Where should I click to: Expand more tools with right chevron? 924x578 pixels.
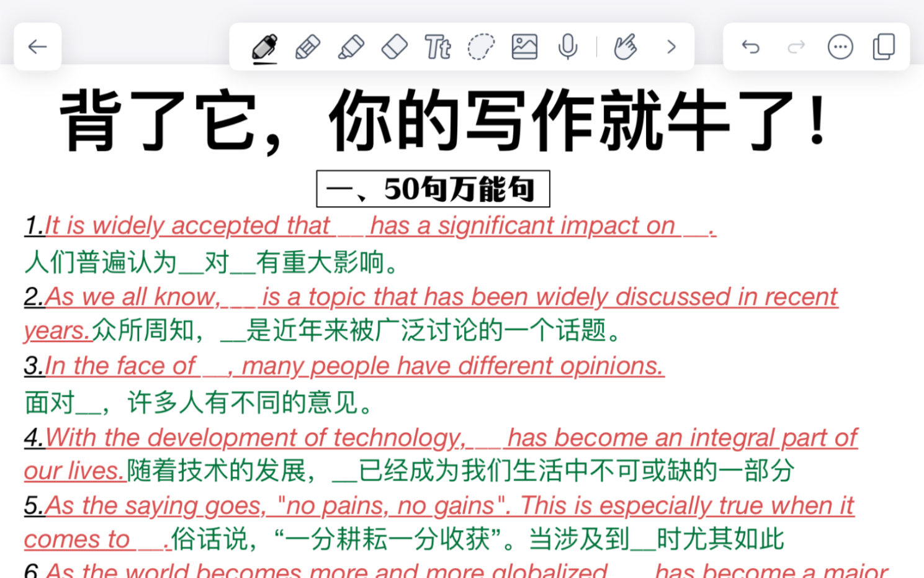coord(671,47)
